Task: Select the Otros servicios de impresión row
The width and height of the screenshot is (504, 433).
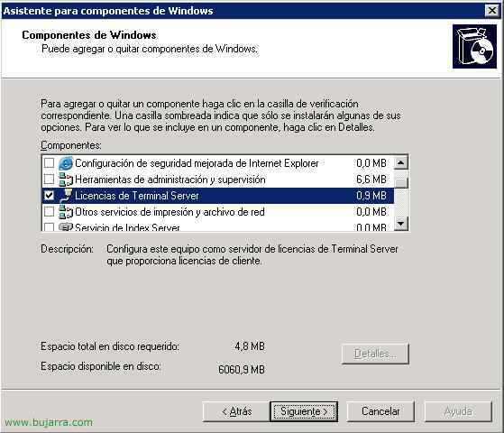Action: (x=217, y=212)
